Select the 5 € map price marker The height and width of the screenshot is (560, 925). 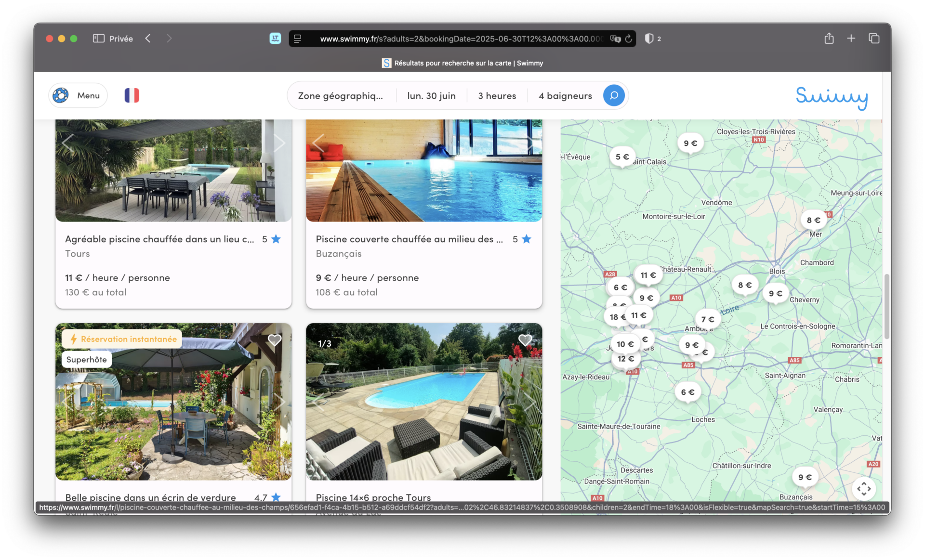(x=622, y=157)
